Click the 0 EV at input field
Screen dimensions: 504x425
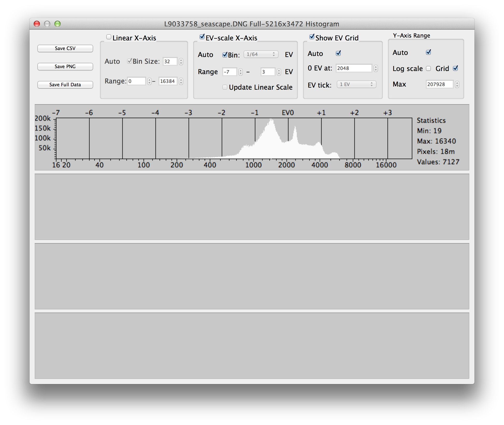354,68
